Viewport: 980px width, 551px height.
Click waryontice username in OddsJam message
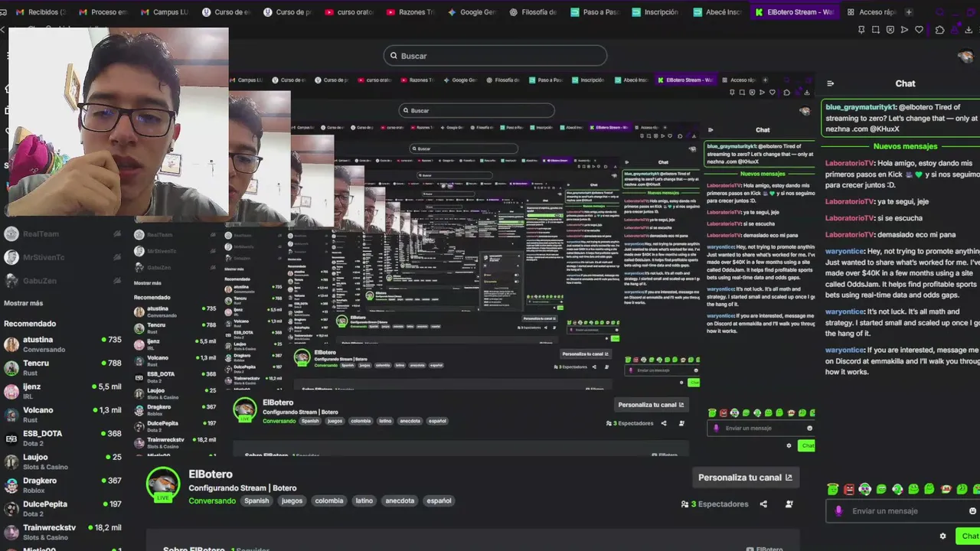(x=844, y=252)
